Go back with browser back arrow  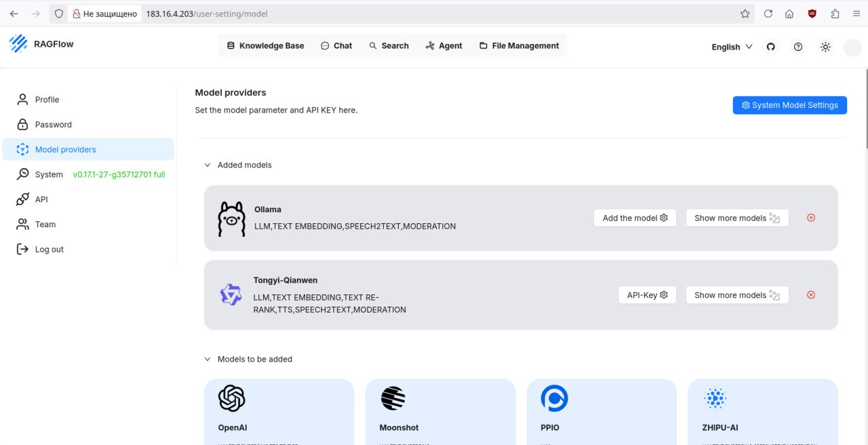14,14
